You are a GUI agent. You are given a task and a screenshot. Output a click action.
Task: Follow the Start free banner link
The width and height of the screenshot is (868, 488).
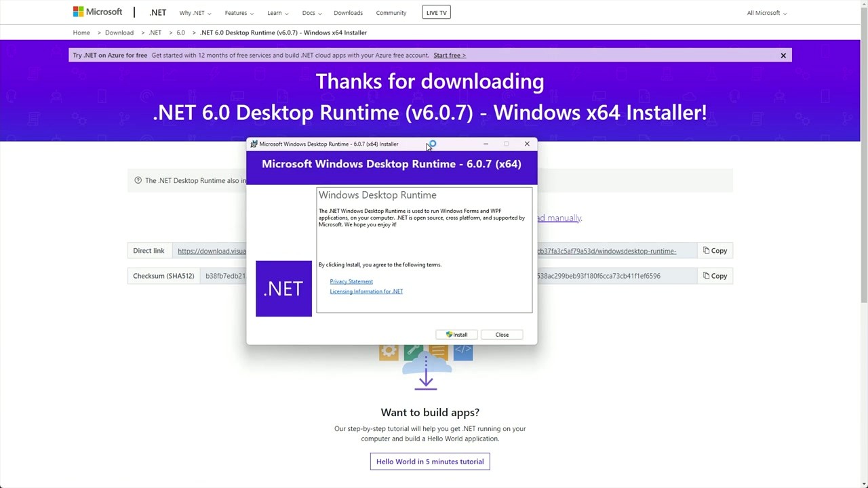[x=449, y=55]
